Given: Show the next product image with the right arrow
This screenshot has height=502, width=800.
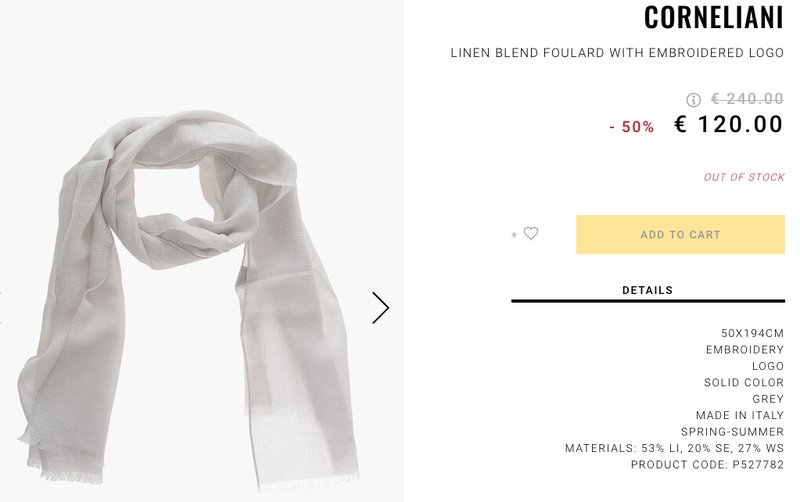Looking at the screenshot, I should click(380, 308).
